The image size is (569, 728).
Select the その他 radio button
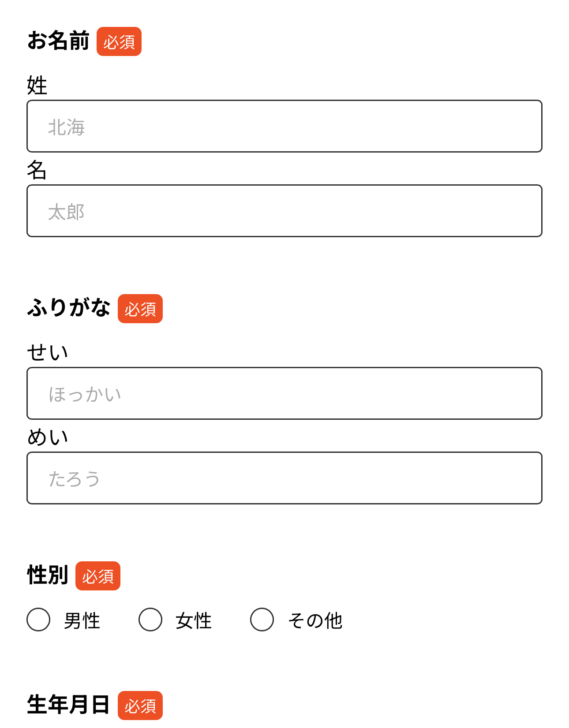[262, 620]
